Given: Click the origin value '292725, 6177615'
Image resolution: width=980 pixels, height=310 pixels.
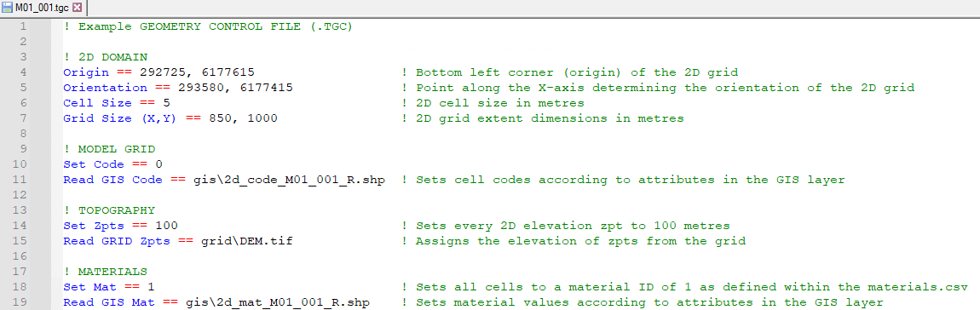Looking at the screenshot, I should 197,72.
